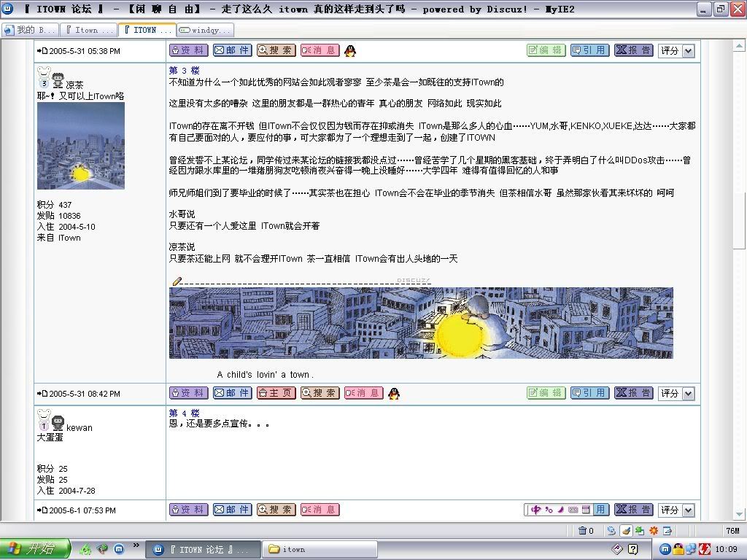The width and height of the screenshot is (747, 560).
Task: Open 资料 profile for the 07:53 PM post
Action: pyautogui.click(x=189, y=510)
